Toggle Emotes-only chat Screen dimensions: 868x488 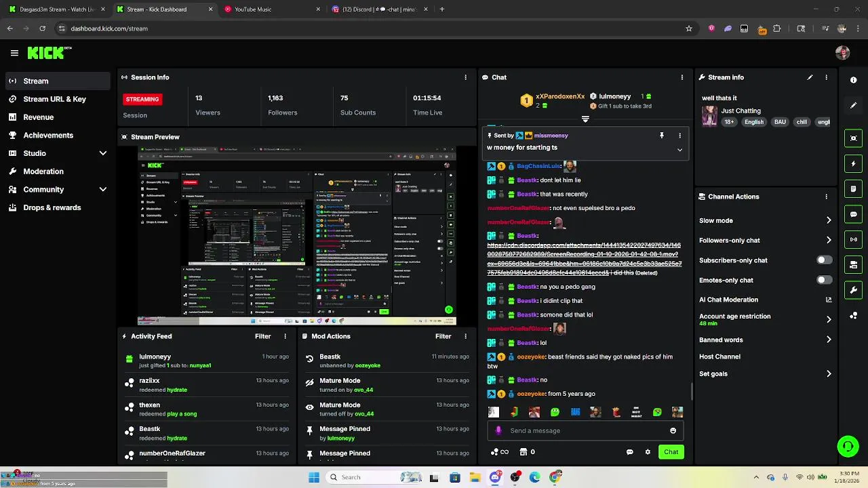824,280
